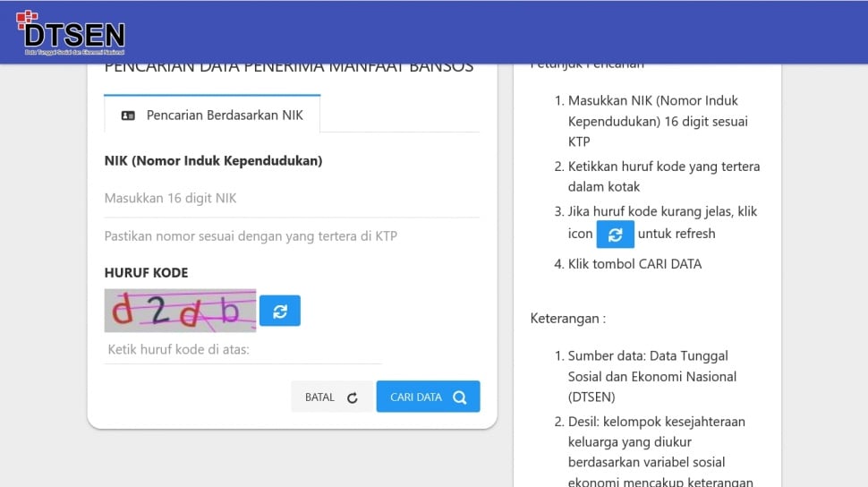868x487 pixels.
Task: Click the ID card icon in the tab
Action: 128,115
